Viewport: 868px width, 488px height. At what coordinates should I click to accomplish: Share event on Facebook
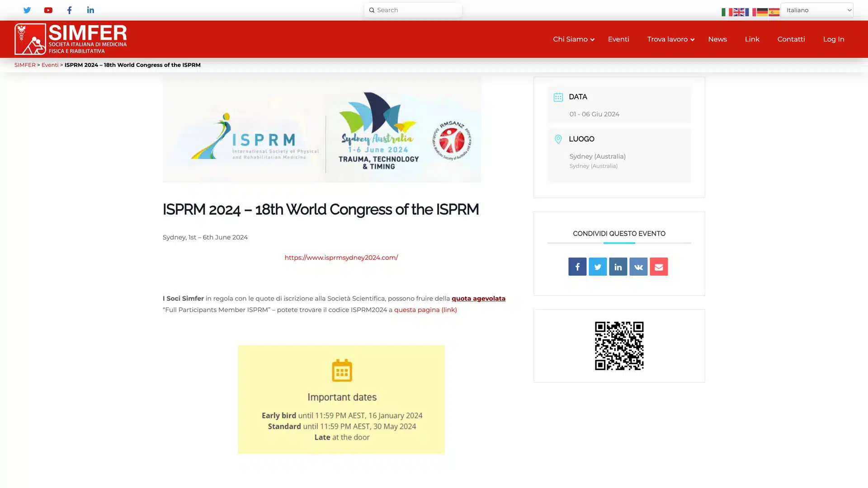coord(577,267)
